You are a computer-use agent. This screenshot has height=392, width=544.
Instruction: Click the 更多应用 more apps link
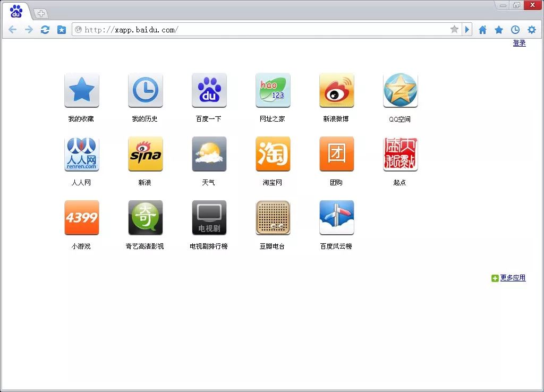tap(512, 278)
